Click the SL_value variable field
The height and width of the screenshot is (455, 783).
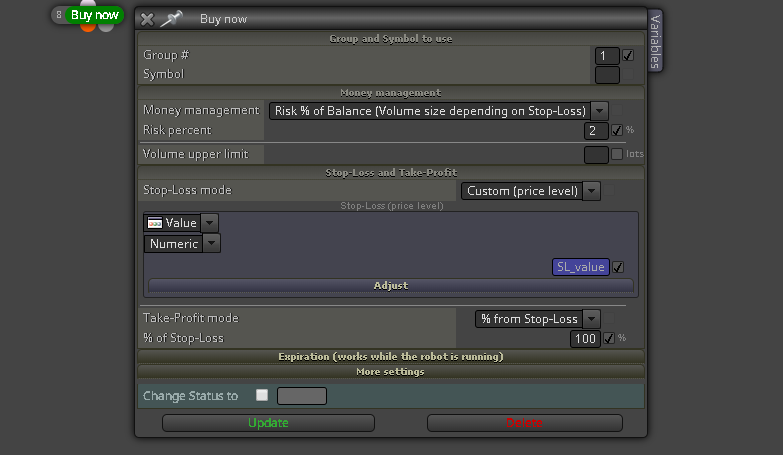point(580,267)
